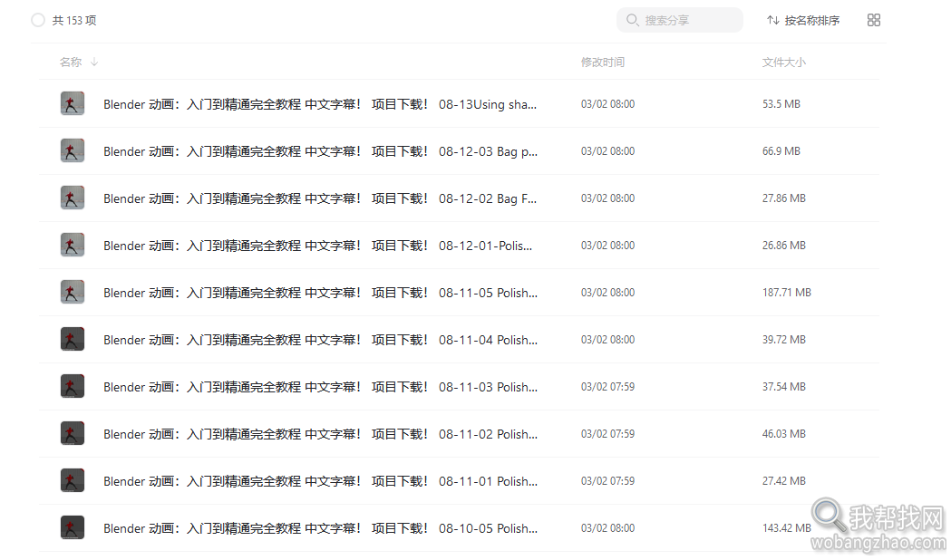Switch to grid view icon

point(873,20)
